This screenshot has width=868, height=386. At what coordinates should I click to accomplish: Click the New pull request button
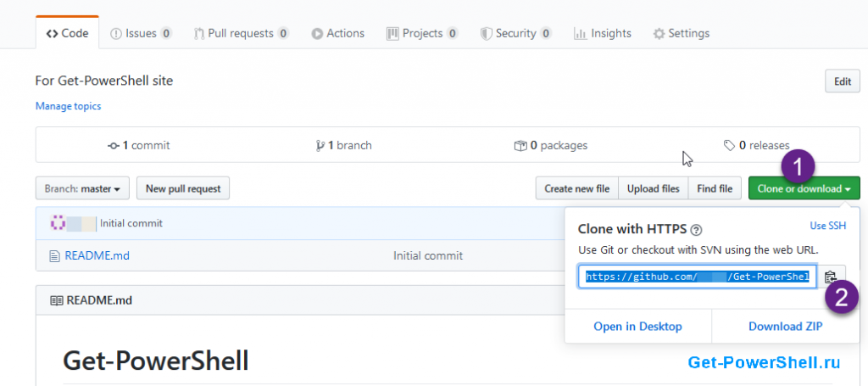tap(183, 188)
